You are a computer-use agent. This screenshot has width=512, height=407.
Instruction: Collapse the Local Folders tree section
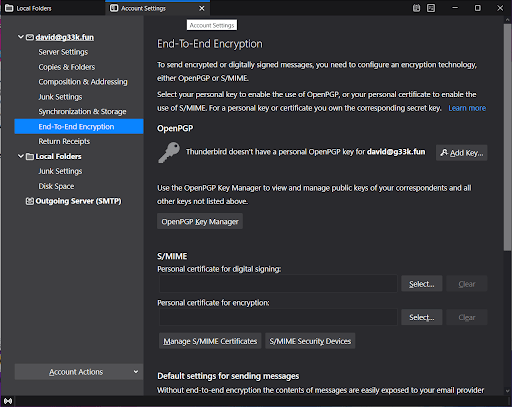[x=21, y=156]
